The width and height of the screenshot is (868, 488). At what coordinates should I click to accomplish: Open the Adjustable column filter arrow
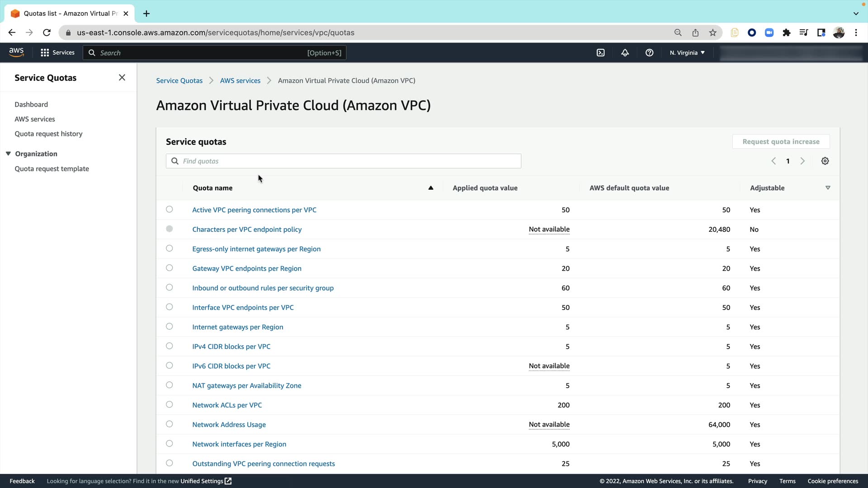pos(828,188)
